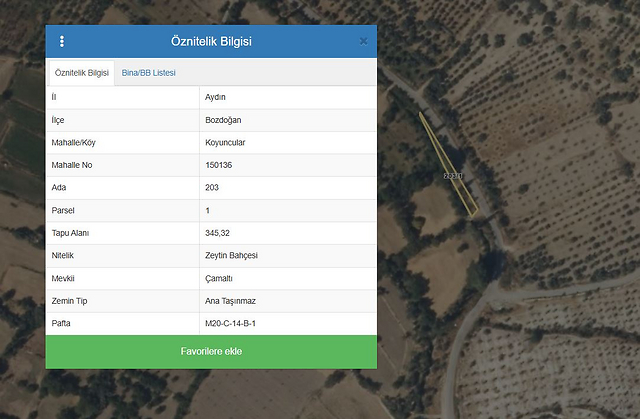Switch to the Bina/BB Listesi tab
The height and width of the screenshot is (419, 640).
click(x=148, y=73)
